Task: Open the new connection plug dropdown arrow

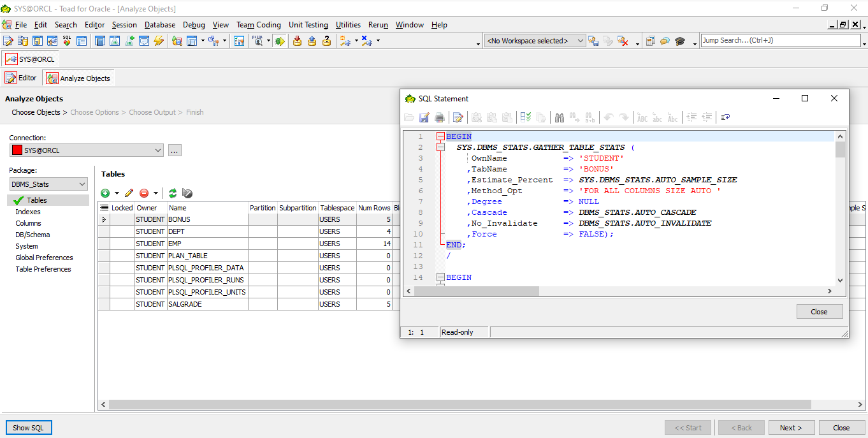Action: [356, 41]
